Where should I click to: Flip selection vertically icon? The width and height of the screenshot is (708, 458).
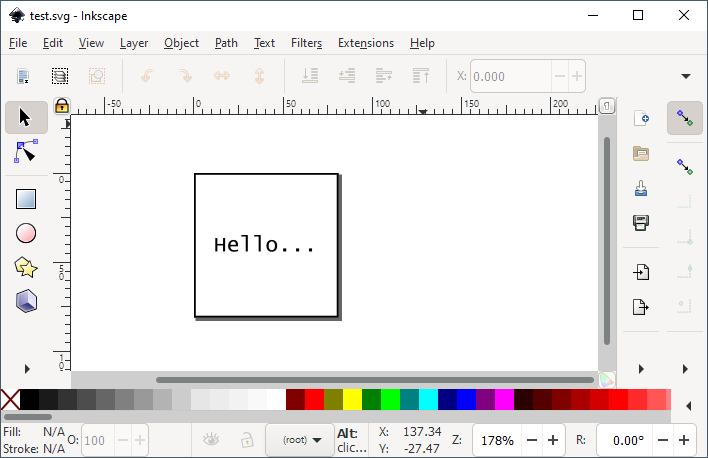coord(259,76)
